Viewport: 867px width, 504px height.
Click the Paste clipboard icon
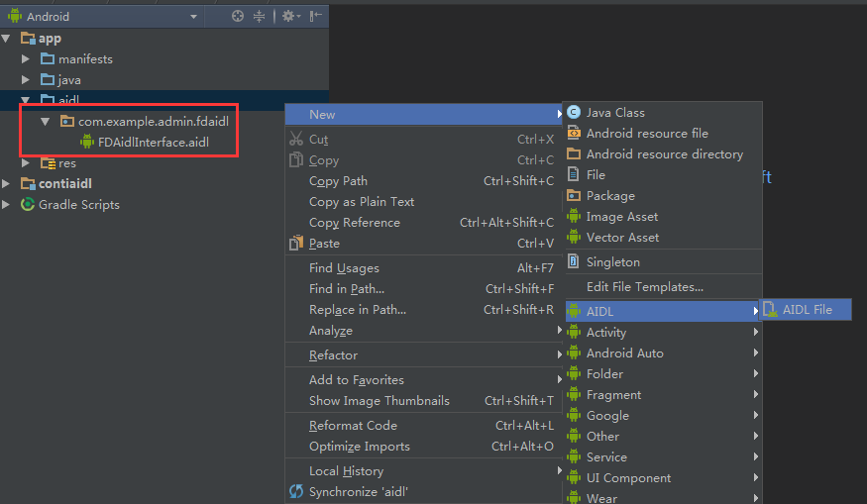(x=296, y=243)
